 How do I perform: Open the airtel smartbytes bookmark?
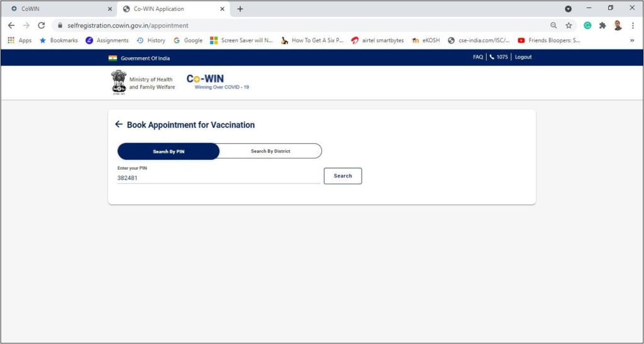coord(377,40)
